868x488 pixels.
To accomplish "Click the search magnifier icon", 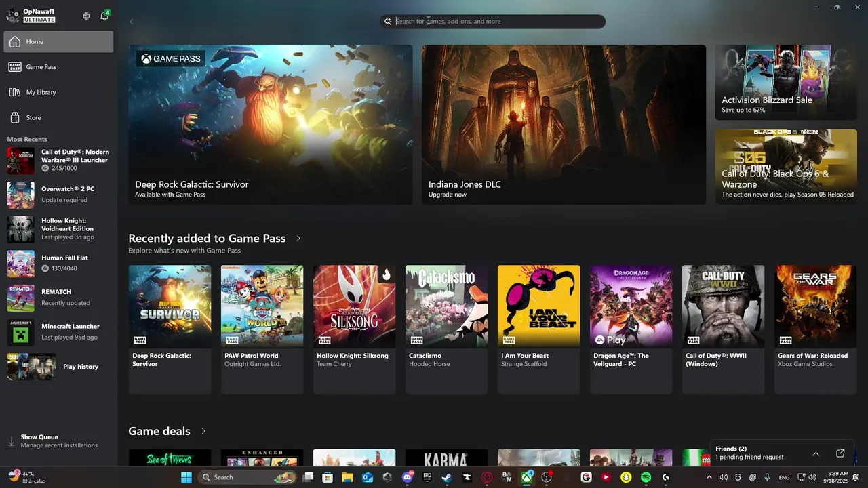I will point(388,22).
